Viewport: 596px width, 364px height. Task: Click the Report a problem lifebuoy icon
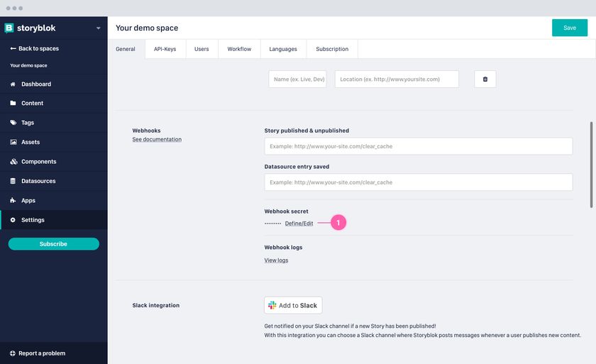13,353
